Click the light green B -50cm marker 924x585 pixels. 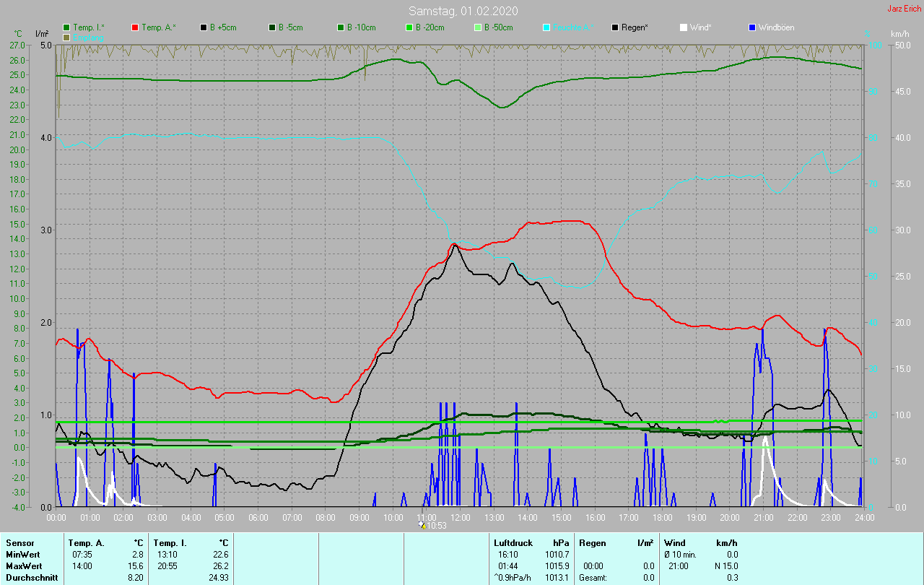coord(478,27)
